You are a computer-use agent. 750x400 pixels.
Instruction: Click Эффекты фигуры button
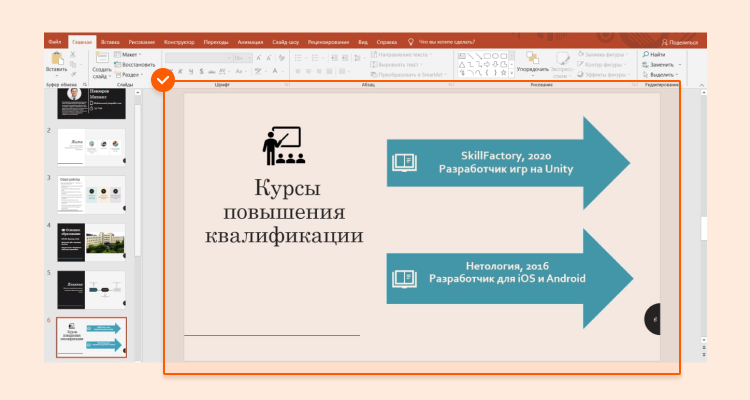coord(602,75)
